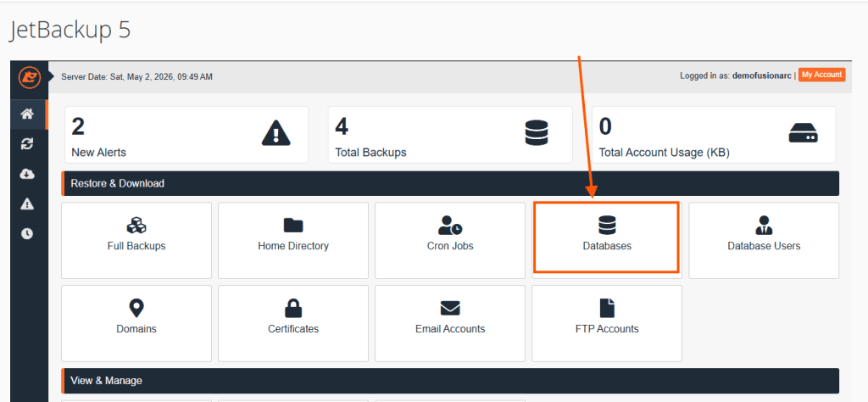Screen dimensions: 868x402
Task: Open the Home Directory tile label
Action: coord(293,246)
